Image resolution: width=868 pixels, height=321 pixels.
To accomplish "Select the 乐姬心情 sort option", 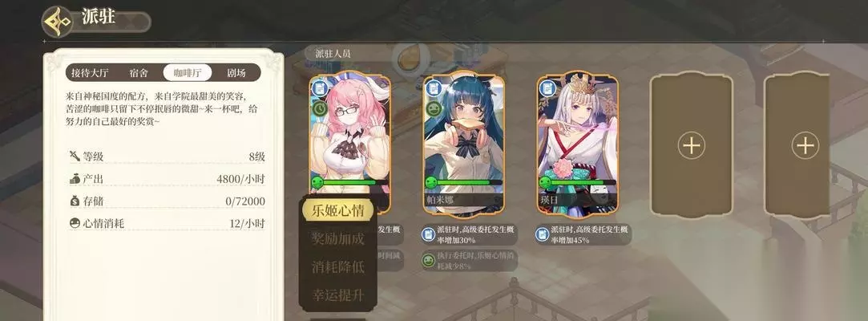I will coord(337,210).
